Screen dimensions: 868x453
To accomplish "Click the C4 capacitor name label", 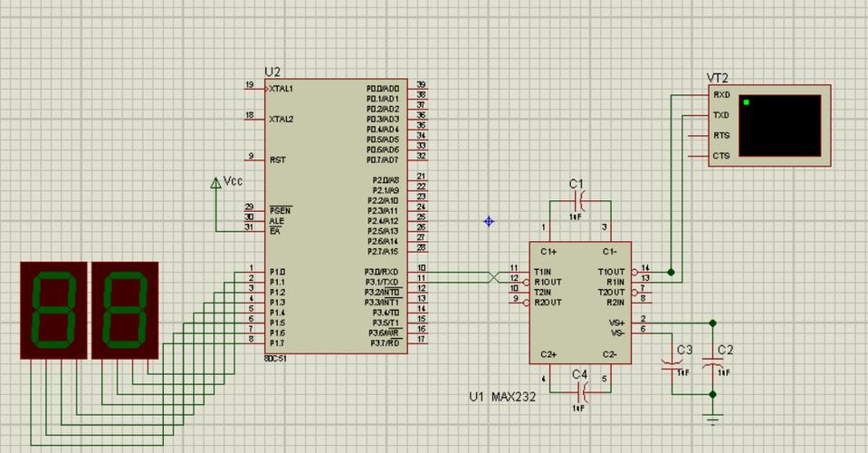I will click(x=579, y=375).
